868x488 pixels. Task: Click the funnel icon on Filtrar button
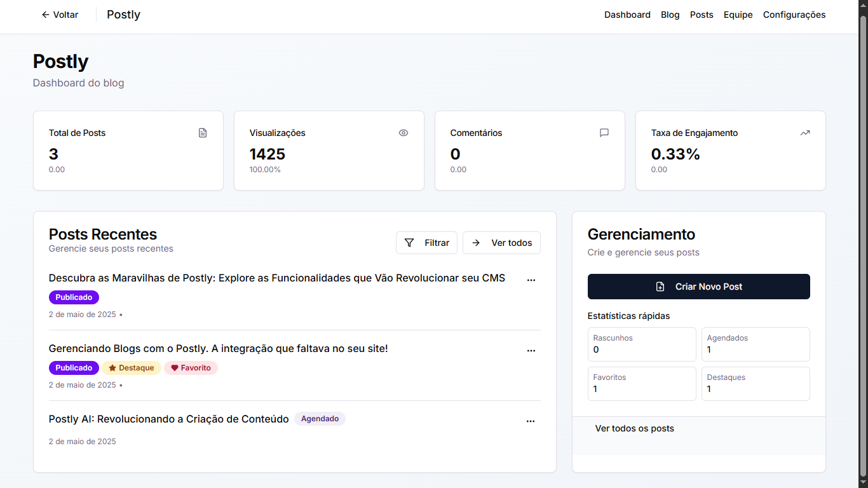click(409, 243)
